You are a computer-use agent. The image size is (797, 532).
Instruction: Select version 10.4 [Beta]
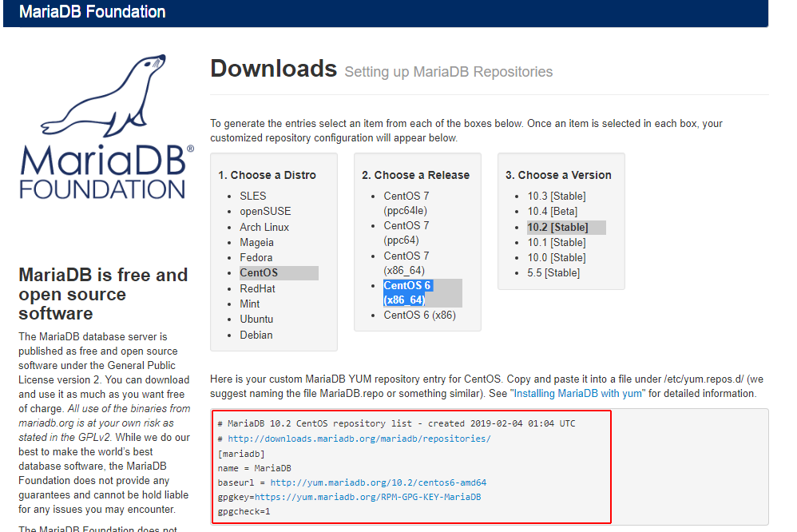pos(553,212)
